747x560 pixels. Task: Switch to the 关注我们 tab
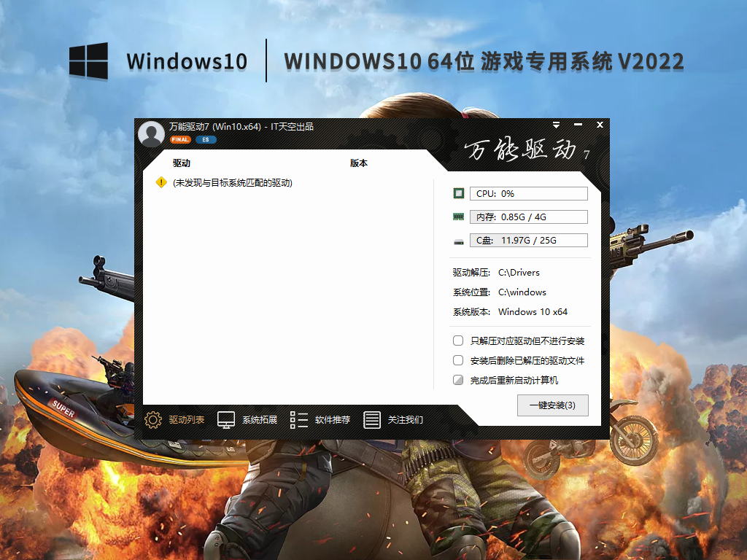pos(406,419)
